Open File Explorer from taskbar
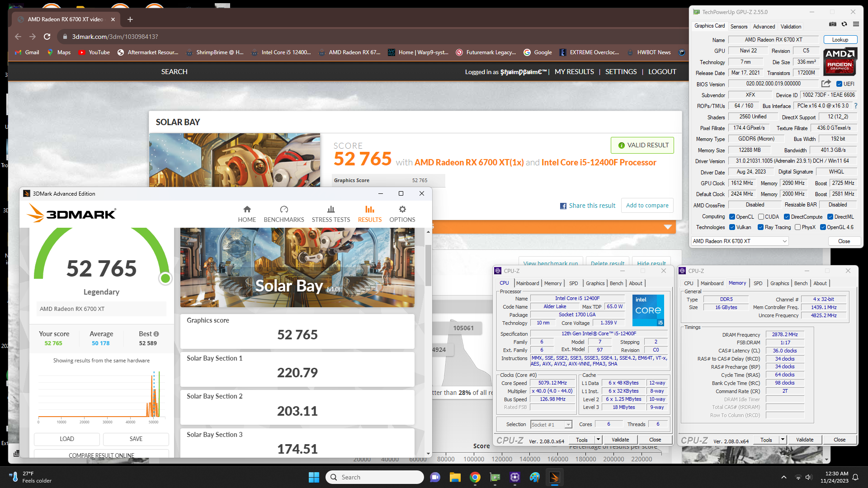This screenshot has height=488, width=868. 455,477
